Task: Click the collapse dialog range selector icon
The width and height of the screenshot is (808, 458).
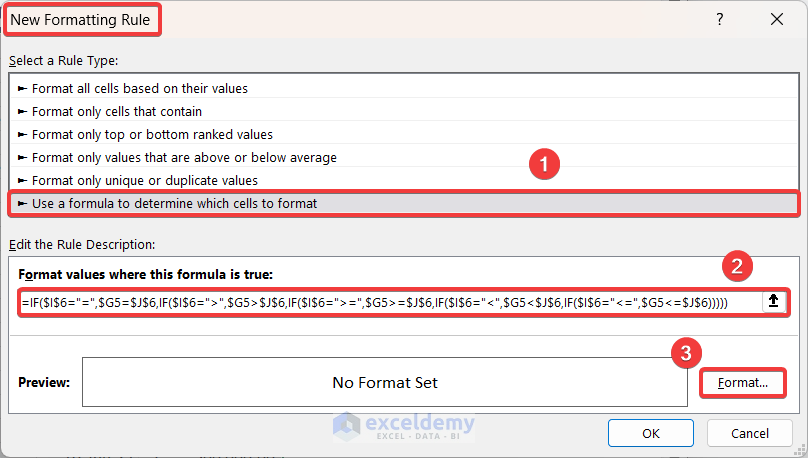Action: [x=774, y=302]
